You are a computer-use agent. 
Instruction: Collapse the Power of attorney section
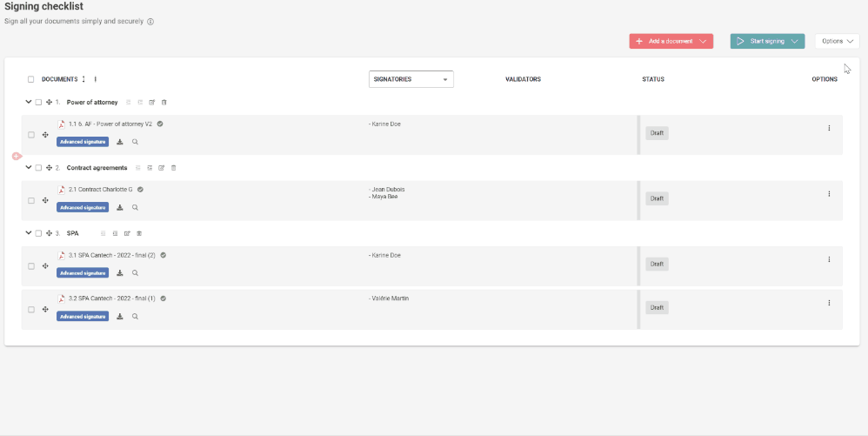[29, 102]
